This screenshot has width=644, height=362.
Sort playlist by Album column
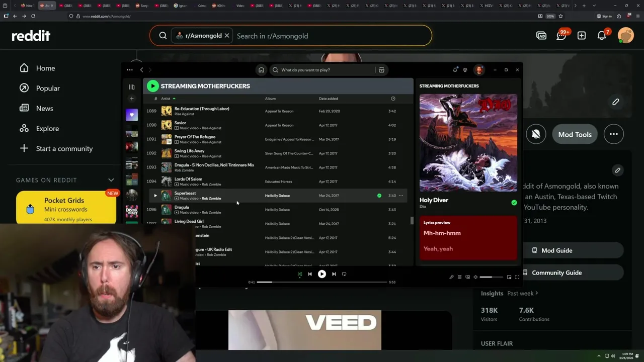(270, 99)
